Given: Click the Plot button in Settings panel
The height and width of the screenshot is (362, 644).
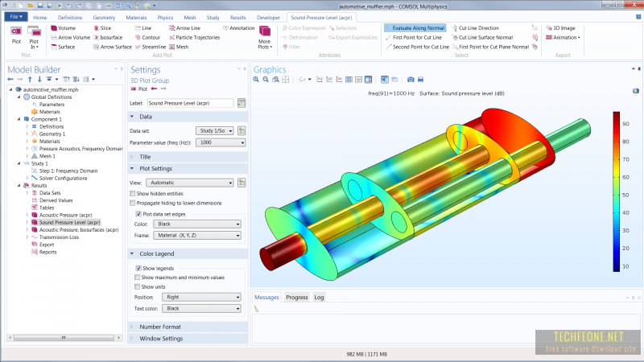Looking at the screenshot, I should (139, 88).
